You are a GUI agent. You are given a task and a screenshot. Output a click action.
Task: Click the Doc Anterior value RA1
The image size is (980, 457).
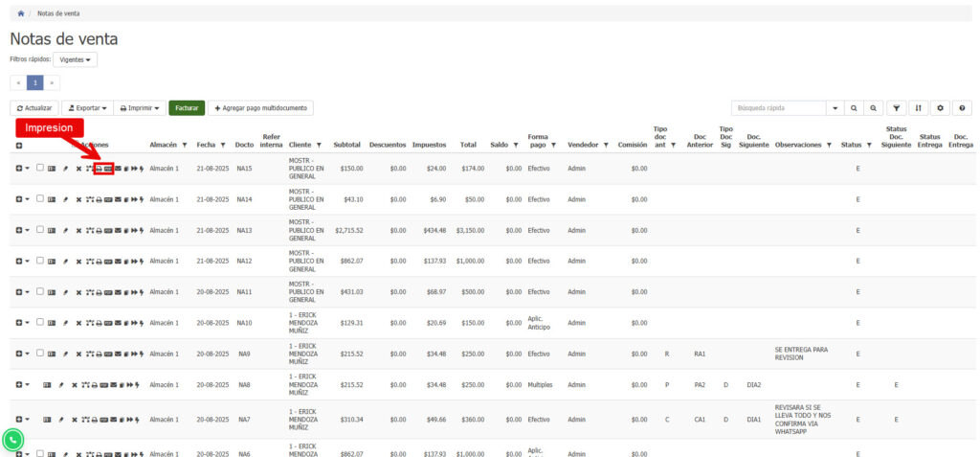(700, 354)
